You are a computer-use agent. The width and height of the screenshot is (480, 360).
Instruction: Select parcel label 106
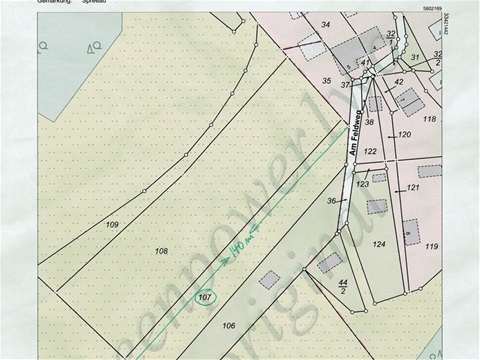(x=229, y=325)
